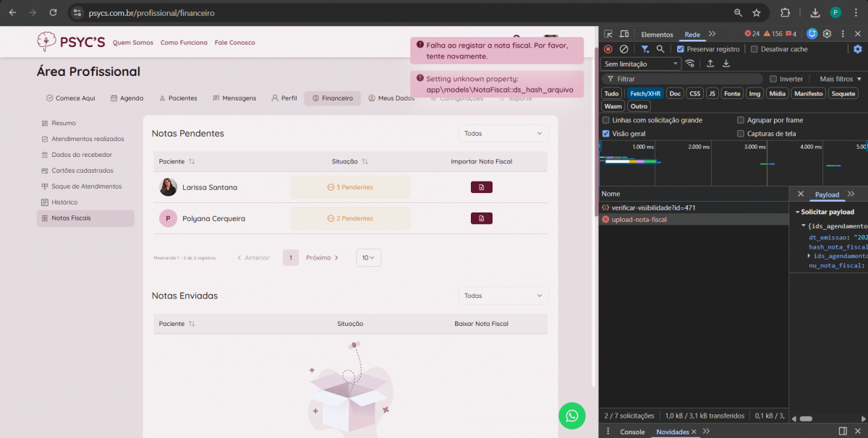This screenshot has height=438, width=868.
Task: Open network search magnifier in DevTools
Action: 660,49
